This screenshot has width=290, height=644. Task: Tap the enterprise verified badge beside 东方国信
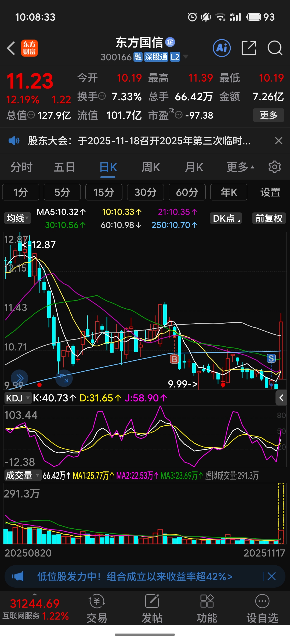click(170, 42)
